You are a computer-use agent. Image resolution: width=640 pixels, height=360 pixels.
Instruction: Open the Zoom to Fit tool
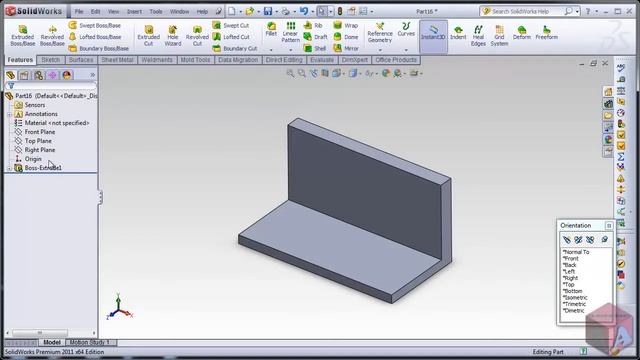point(290,73)
